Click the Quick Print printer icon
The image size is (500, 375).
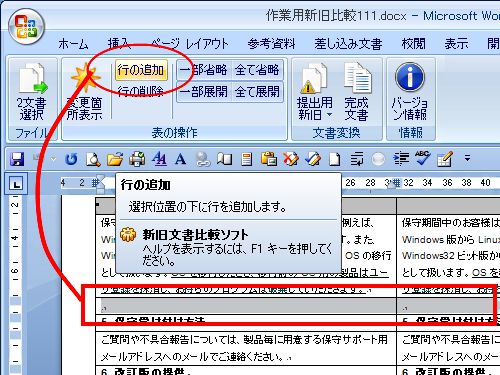point(137,159)
